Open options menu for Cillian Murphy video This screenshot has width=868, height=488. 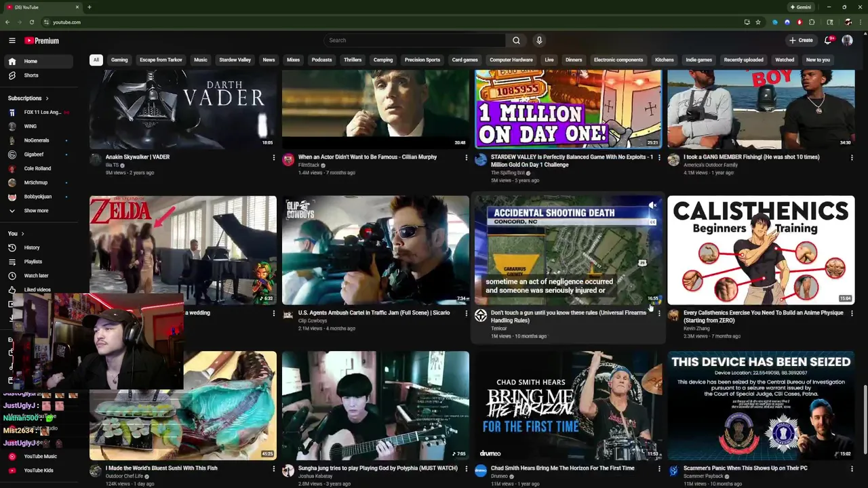tap(466, 158)
